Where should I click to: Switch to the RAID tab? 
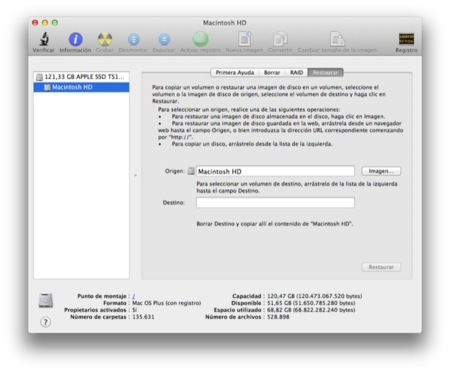coord(296,72)
